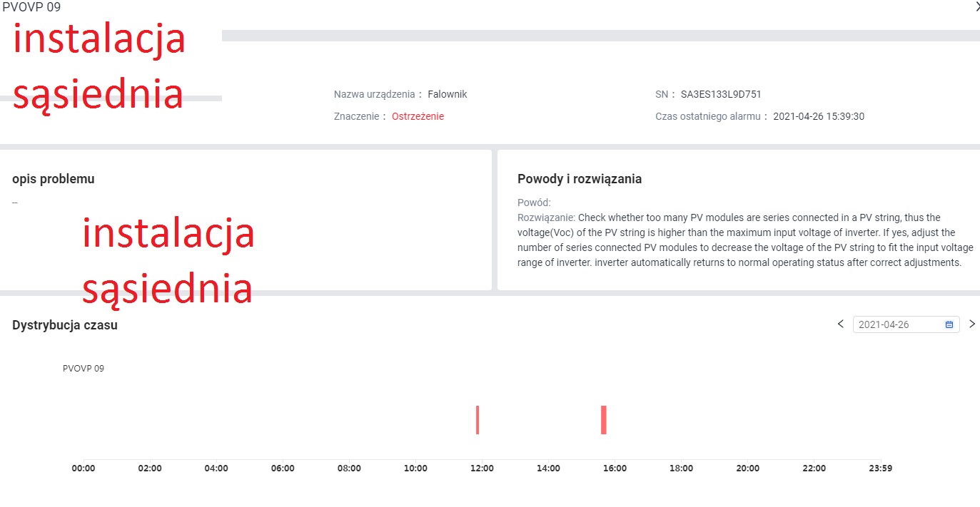Click serial number SA3ES133L9D751
The image size is (980, 507).
pos(721,94)
